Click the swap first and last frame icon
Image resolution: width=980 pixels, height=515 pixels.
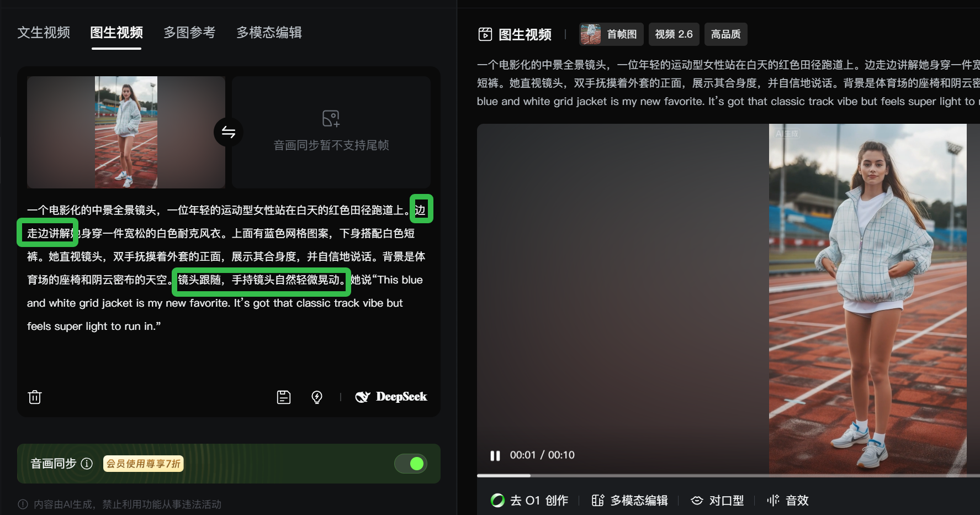coord(228,132)
